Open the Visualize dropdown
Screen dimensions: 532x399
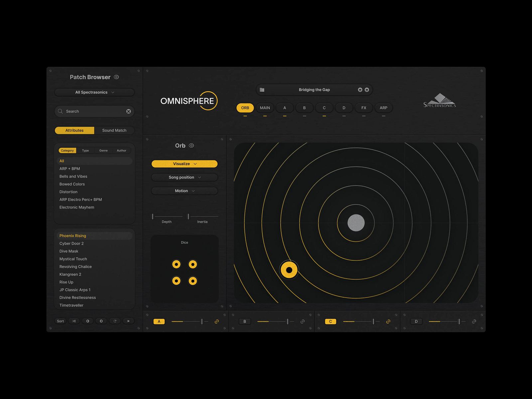coord(184,164)
